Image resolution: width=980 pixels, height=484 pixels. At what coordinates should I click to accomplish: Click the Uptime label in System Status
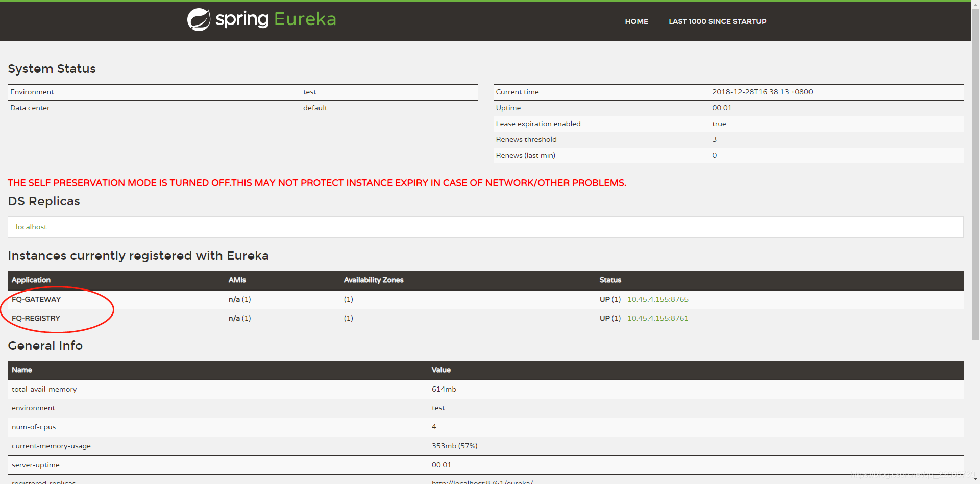coord(508,108)
